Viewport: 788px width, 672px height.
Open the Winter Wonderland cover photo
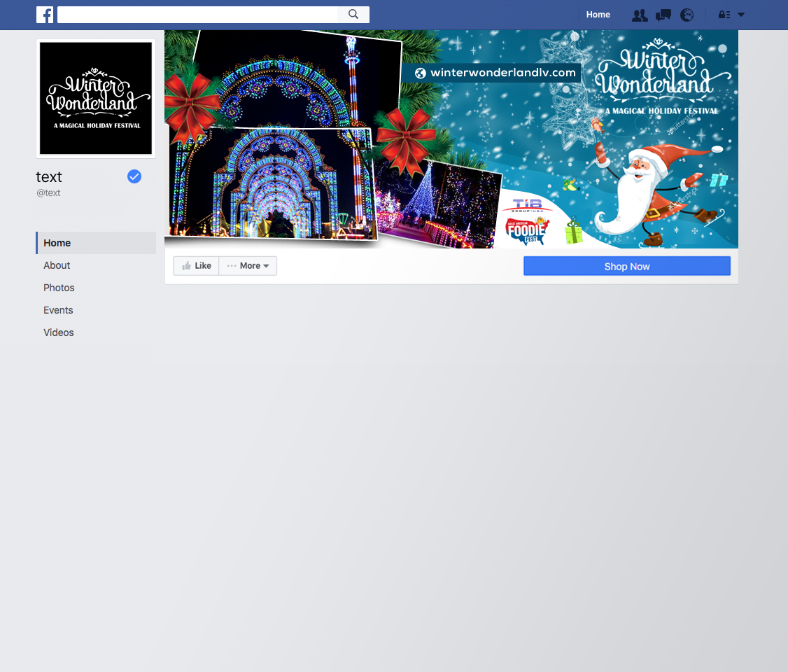(x=451, y=139)
